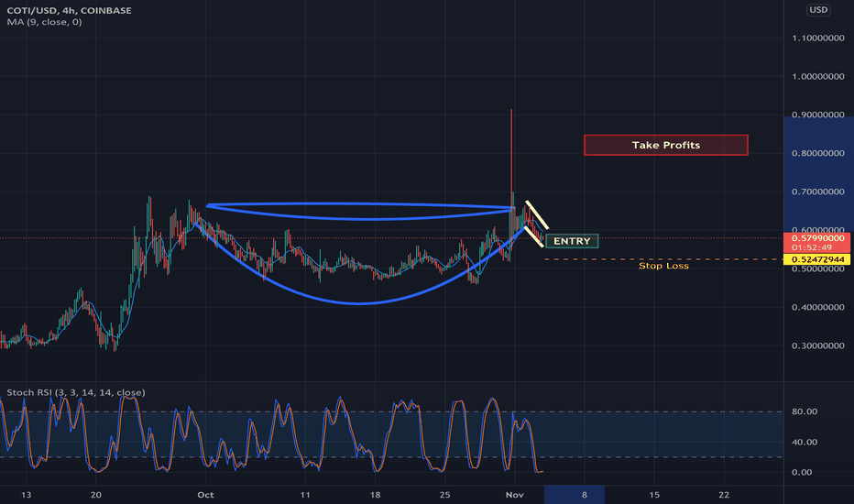Screen dimensions: 854x504
Task: Select the Stoch RSI (3, 3, 14, 14, close) label
Action: pyautogui.click(x=76, y=392)
